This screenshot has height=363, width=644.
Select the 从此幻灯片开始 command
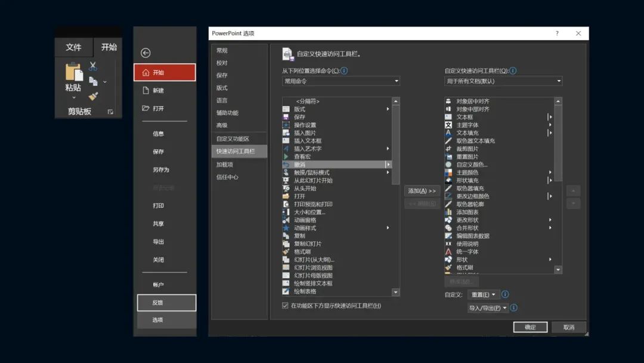click(x=337, y=180)
